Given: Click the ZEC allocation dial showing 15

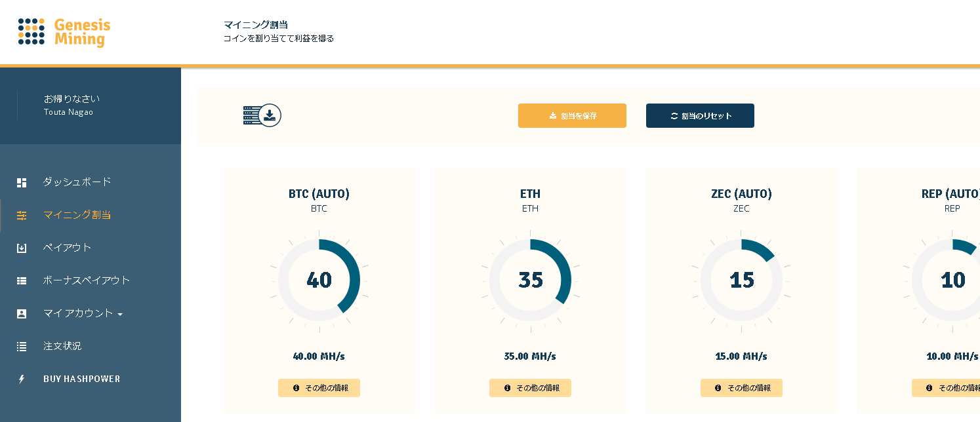Looking at the screenshot, I should [x=741, y=280].
